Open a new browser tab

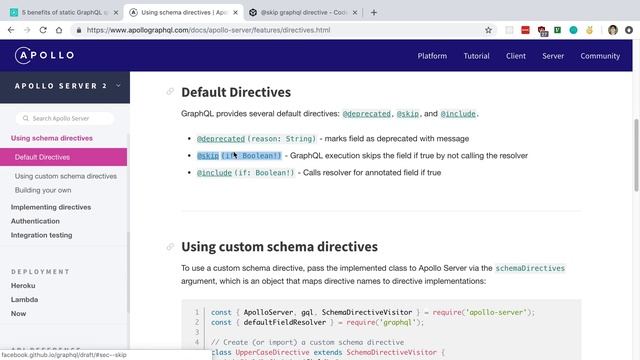pyautogui.click(x=373, y=13)
